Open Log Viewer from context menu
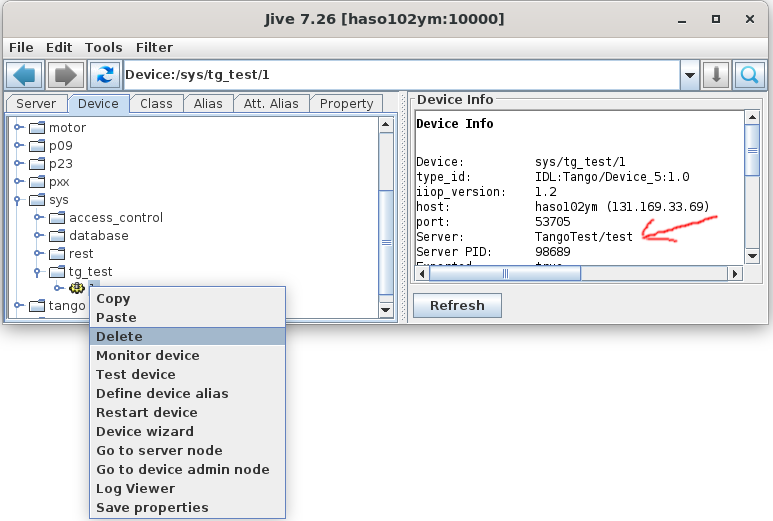 [187, 488]
